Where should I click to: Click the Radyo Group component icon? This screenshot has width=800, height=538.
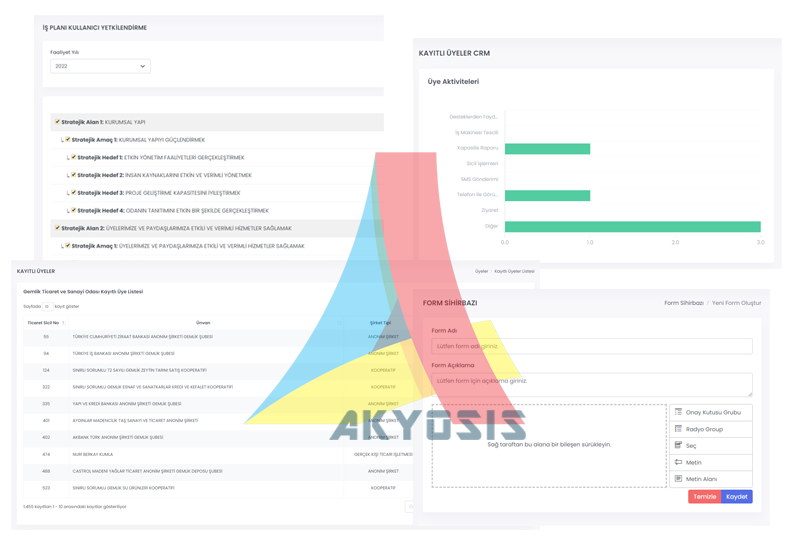click(x=678, y=429)
